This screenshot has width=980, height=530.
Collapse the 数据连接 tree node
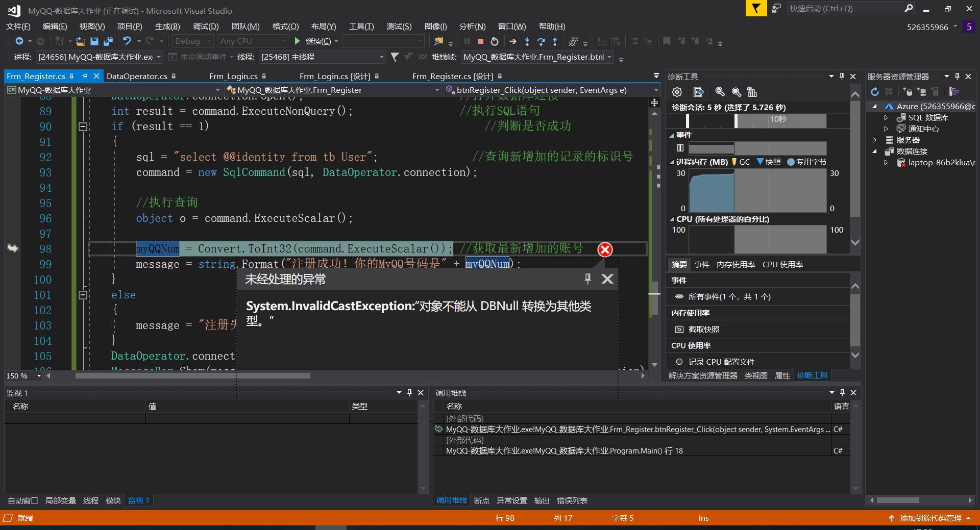tap(874, 152)
